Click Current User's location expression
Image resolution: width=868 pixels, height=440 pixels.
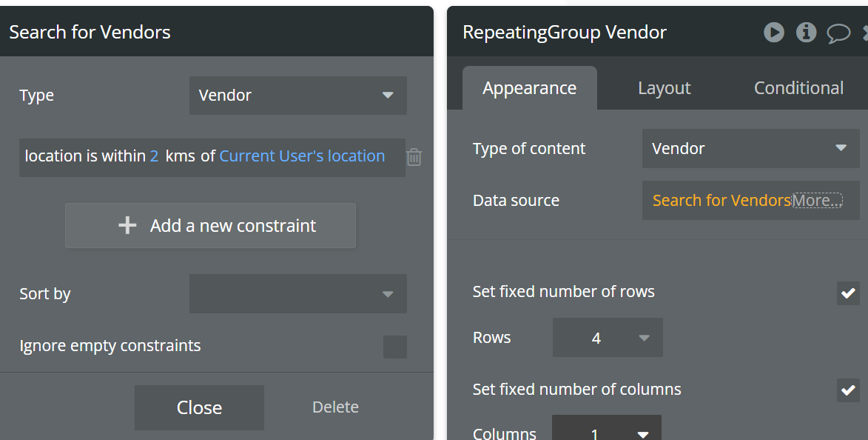click(302, 156)
